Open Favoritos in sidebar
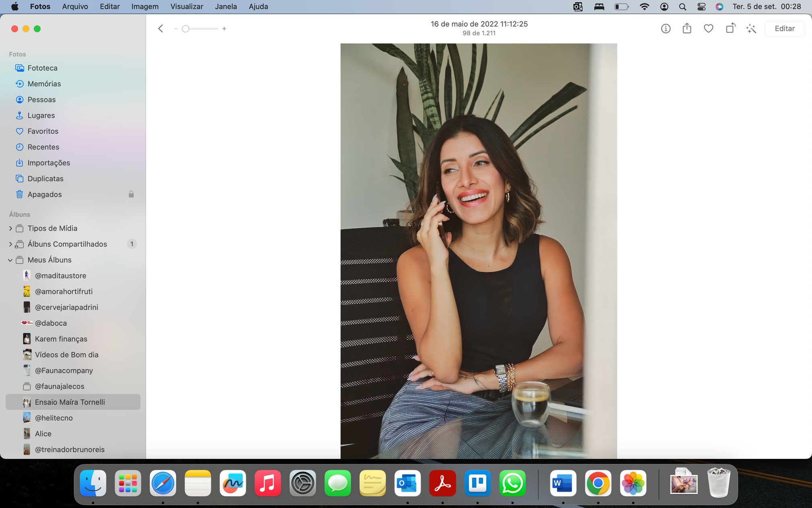812x508 pixels. click(x=73, y=131)
